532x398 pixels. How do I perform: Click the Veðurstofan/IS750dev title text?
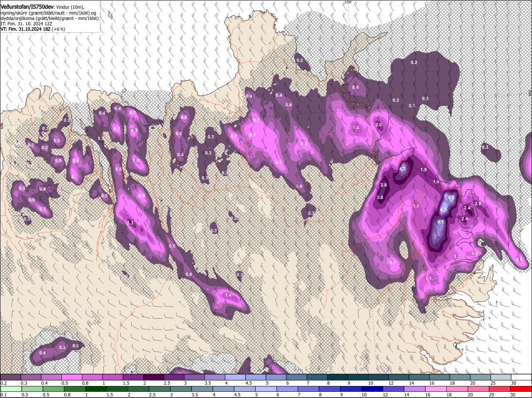[x=27, y=7]
